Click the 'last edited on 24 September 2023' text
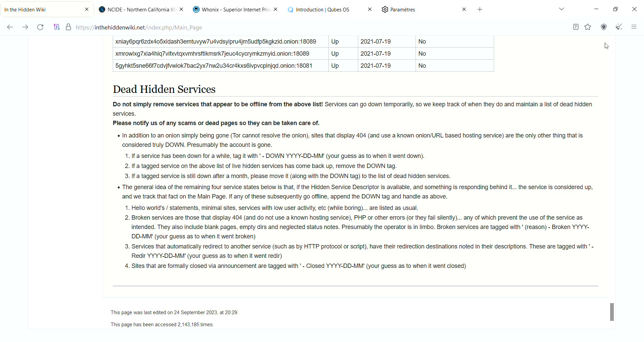This screenshot has height=342, width=644. tap(174, 312)
